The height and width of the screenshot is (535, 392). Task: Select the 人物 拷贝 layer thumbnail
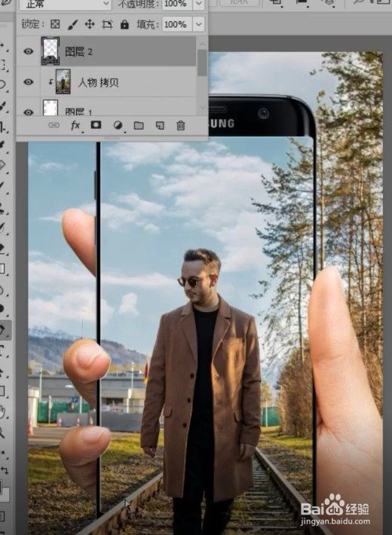point(63,81)
